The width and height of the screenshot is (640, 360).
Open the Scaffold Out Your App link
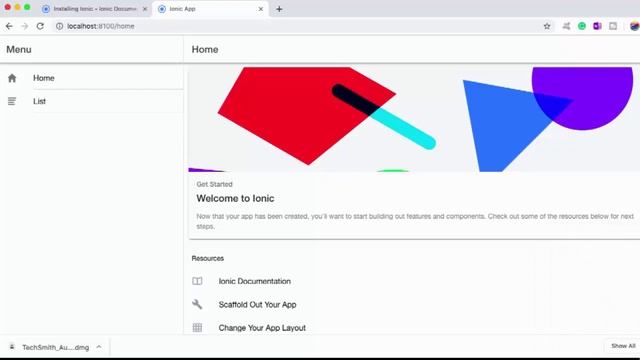tap(258, 304)
